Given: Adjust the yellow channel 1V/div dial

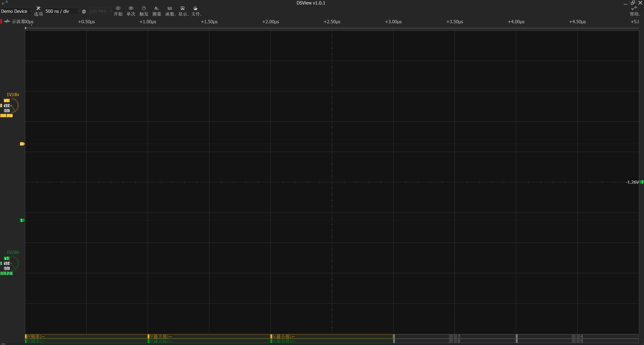Looking at the screenshot, I should 14,106.
